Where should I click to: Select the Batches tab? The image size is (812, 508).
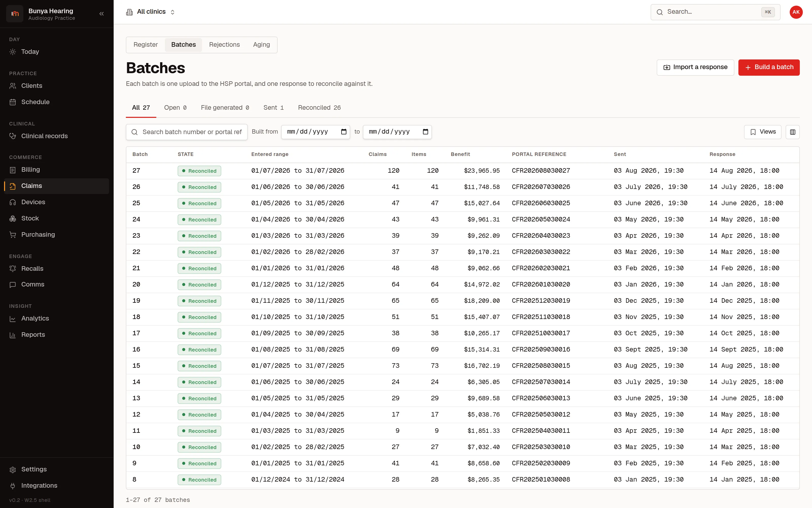click(183, 45)
